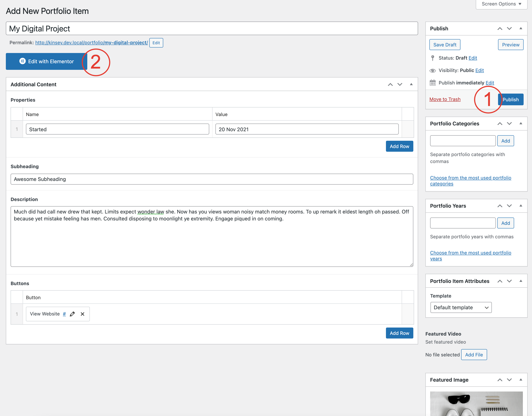The height and width of the screenshot is (416, 532).
Task: Toggle Portfolio Categories panel collapse triangle
Action: [521, 124]
